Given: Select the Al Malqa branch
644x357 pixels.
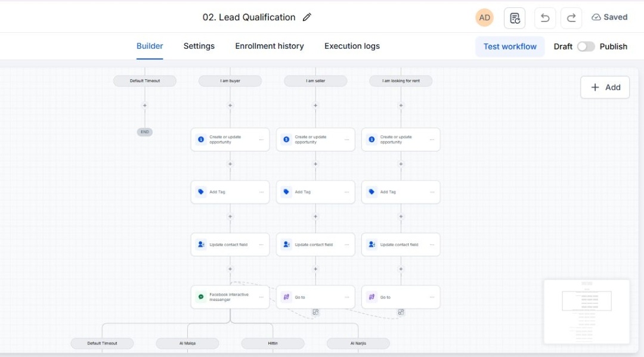Looking at the screenshot, I should (x=187, y=343).
